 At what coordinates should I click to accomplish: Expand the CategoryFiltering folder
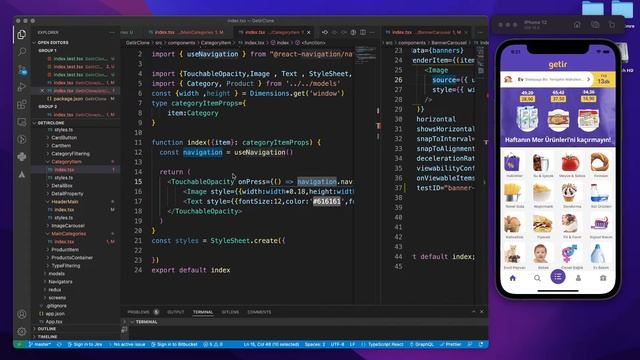click(x=70, y=154)
